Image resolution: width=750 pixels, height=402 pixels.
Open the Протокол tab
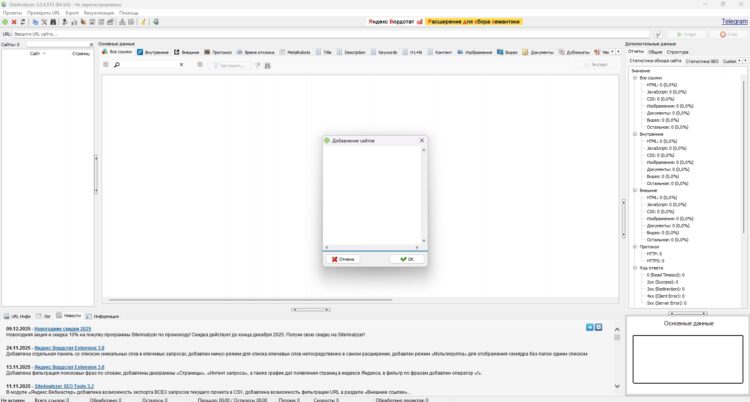point(218,52)
